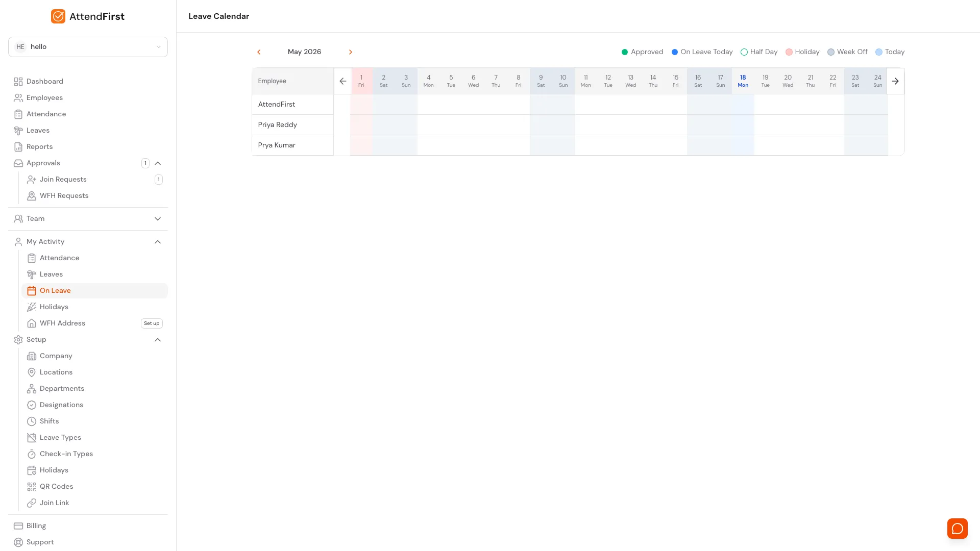Click the Leave Calendar page title
Viewport: 980px width, 551px height.
pyautogui.click(x=219, y=16)
